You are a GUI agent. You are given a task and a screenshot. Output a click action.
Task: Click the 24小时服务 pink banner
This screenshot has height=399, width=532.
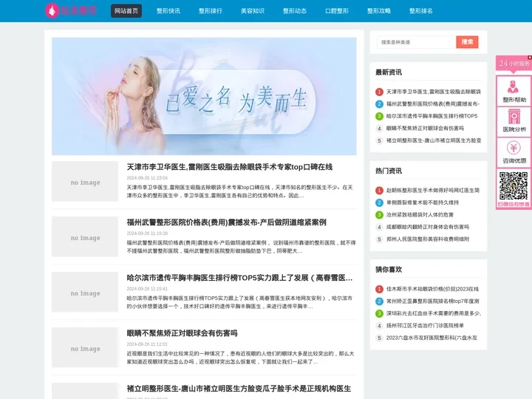tap(514, 64)
